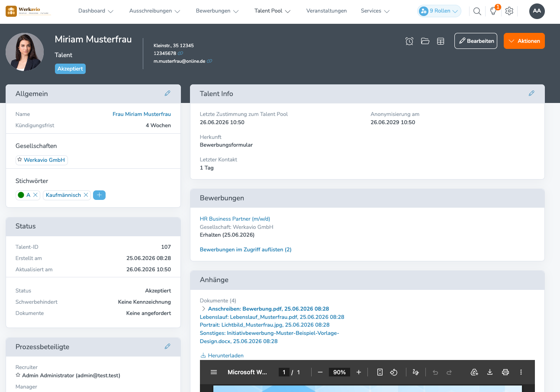
Task: Click the Herunterladen link
Action: (222, 356)
